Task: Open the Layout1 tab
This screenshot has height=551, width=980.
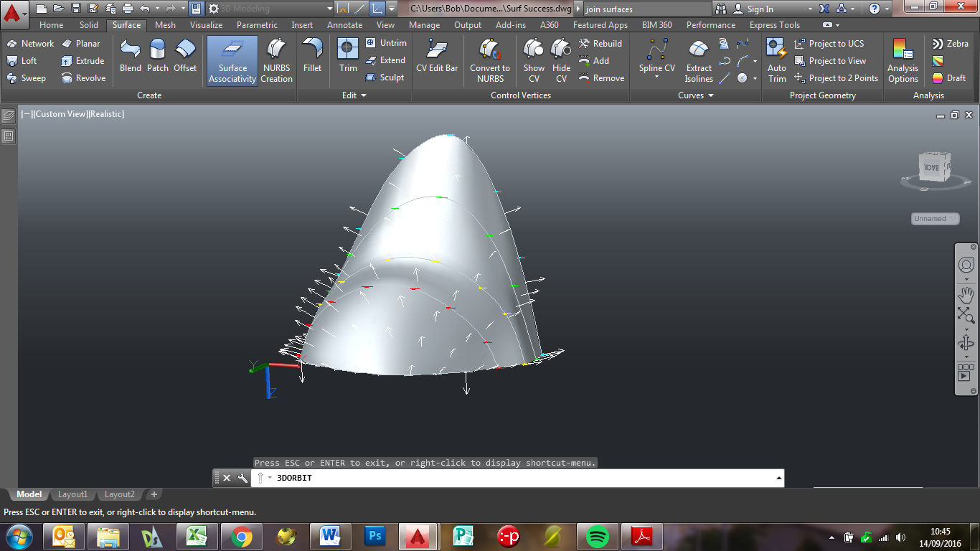Action: (x=72, y=494)
